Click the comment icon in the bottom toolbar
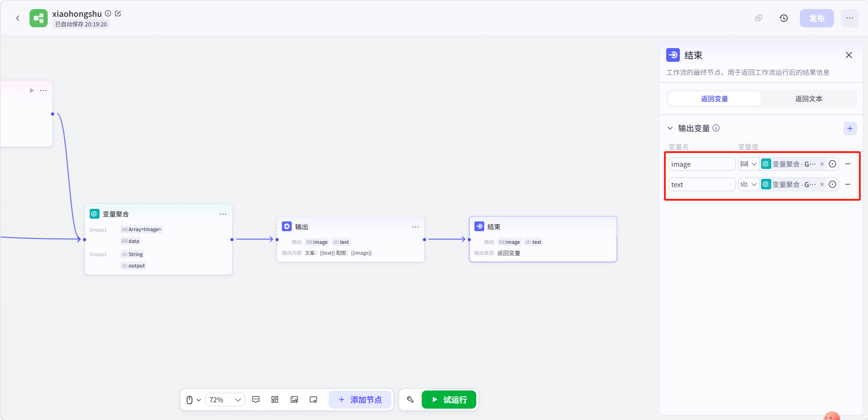868x420 pixels. point(256,400)
